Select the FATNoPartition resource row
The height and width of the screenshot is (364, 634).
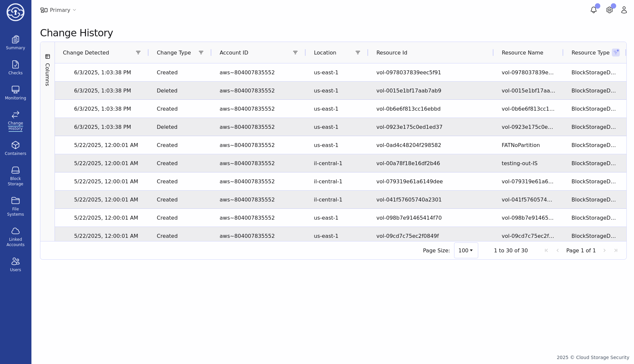[x=521, y=145]
